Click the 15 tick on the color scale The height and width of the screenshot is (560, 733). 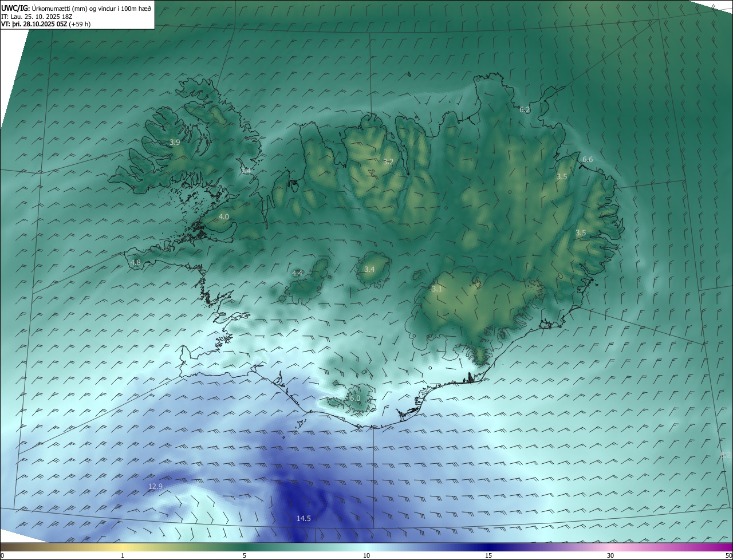coord(488,555)
